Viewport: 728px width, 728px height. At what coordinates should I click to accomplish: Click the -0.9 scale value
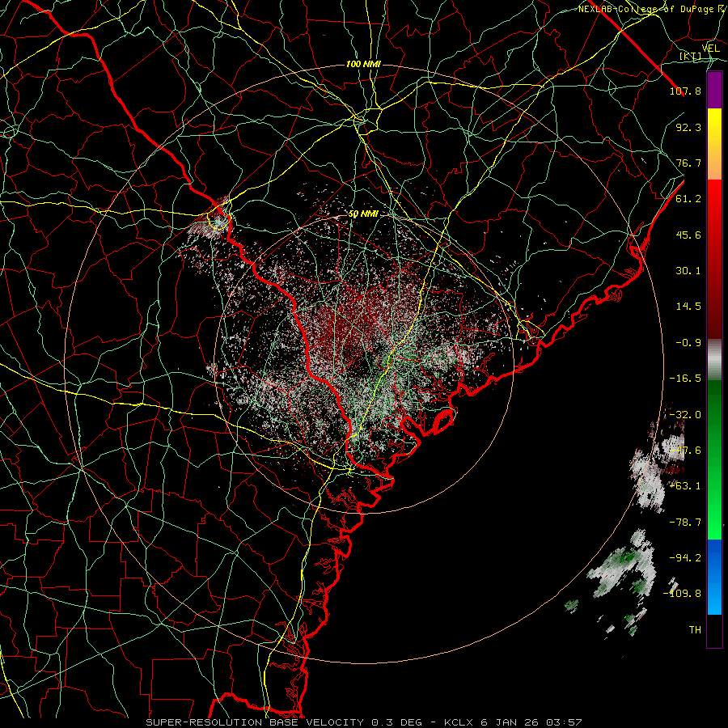(688, 343)
